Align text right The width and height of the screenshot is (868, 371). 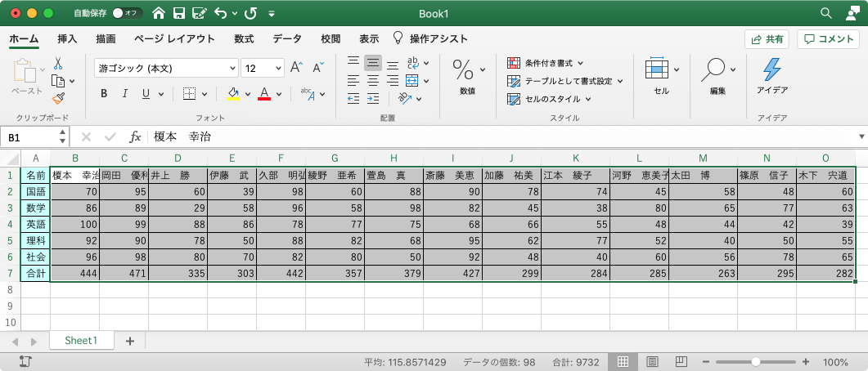393,81
